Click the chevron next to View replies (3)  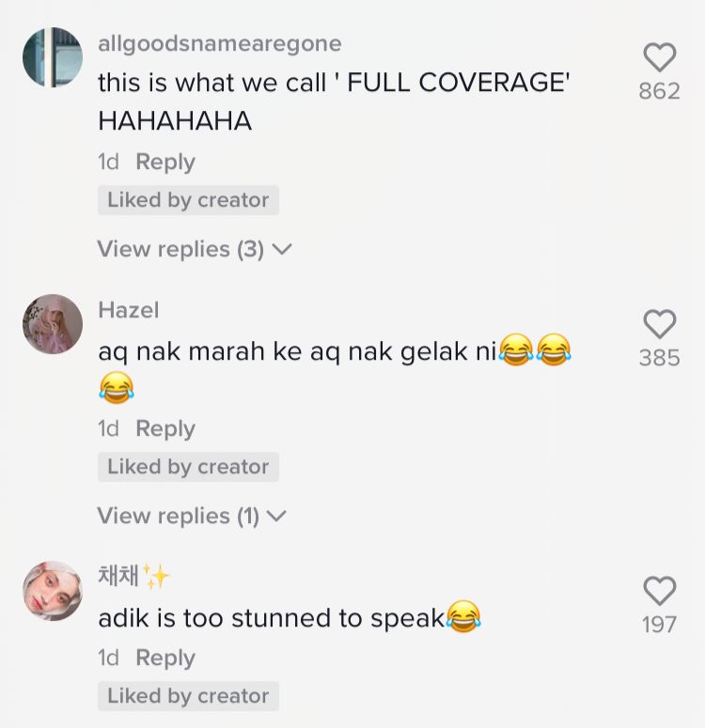pyautogui.click(x=282, y=250)
